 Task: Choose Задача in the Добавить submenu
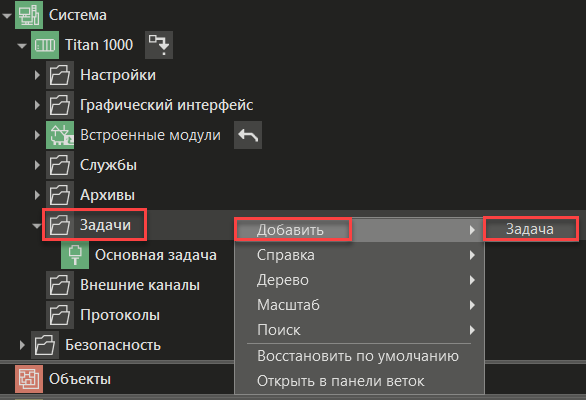[x=531, y=229]
